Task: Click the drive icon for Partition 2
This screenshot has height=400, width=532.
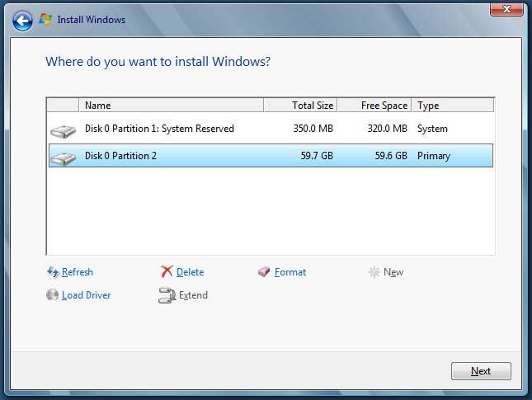Action: (x=62, y=157)
